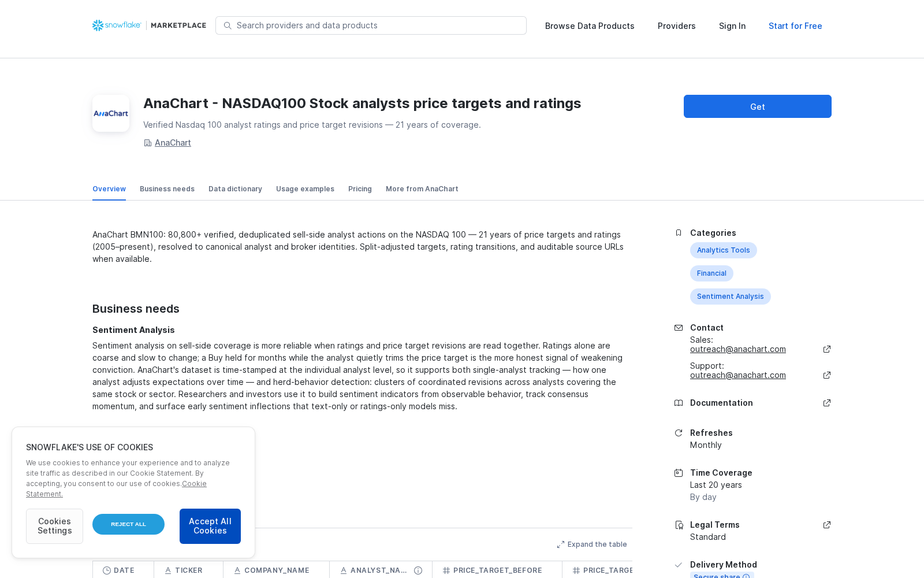Click the search magnifier icon
Image resolution: width=924 pixels, height=578 pixels.
click(228, 25)
